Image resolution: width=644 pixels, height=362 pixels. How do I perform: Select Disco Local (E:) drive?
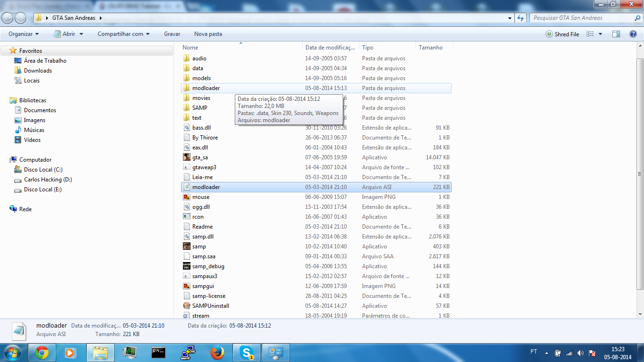click(43, 189)
